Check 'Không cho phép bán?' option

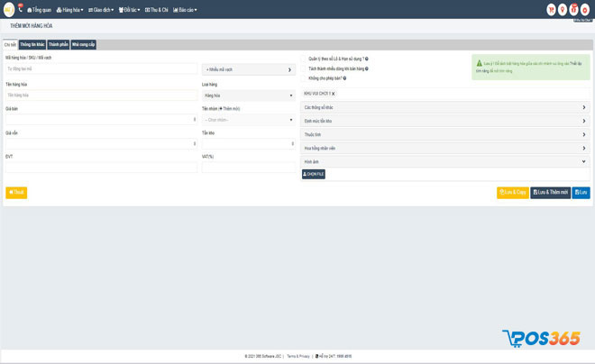(x=303, y=78)
